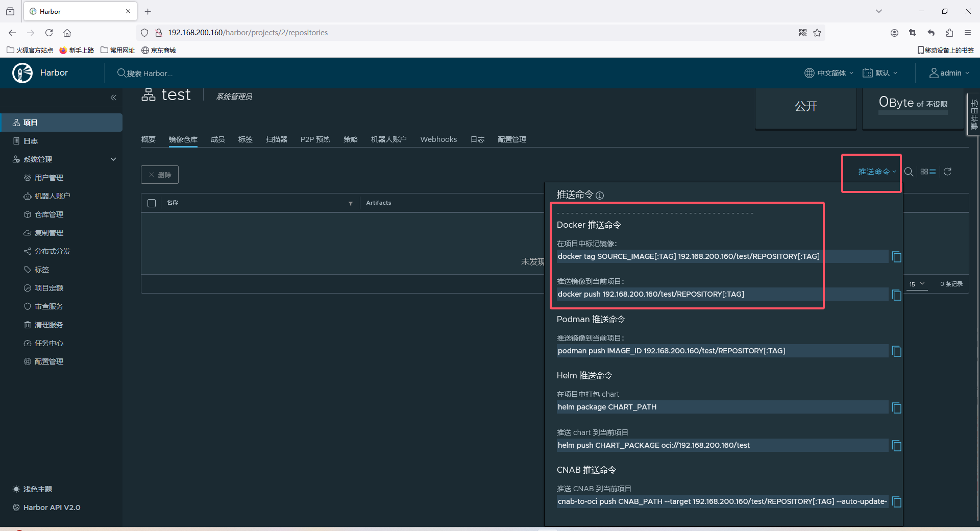Open the Webhooks tab
This screenshot has height=531, width=980.
coord(438,139)
